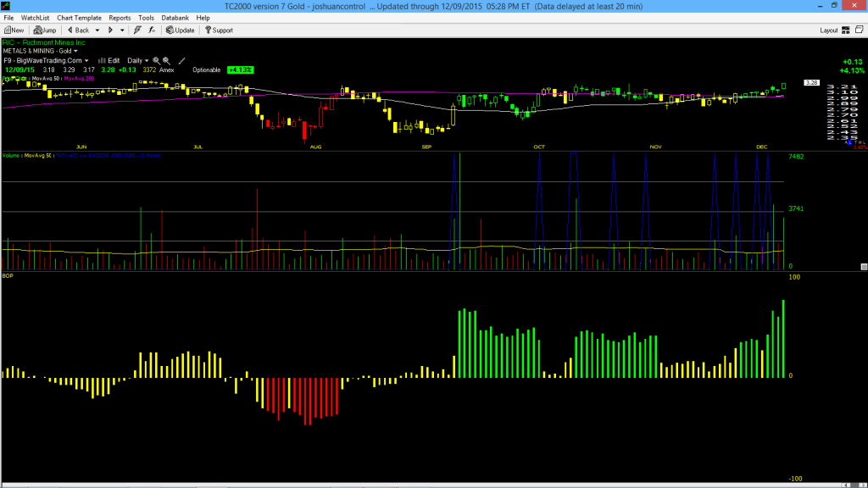
Task: Open the F9 BigWaveTrading.Com template dropdown
Action: pyautogui.click(x=46, y=61)
